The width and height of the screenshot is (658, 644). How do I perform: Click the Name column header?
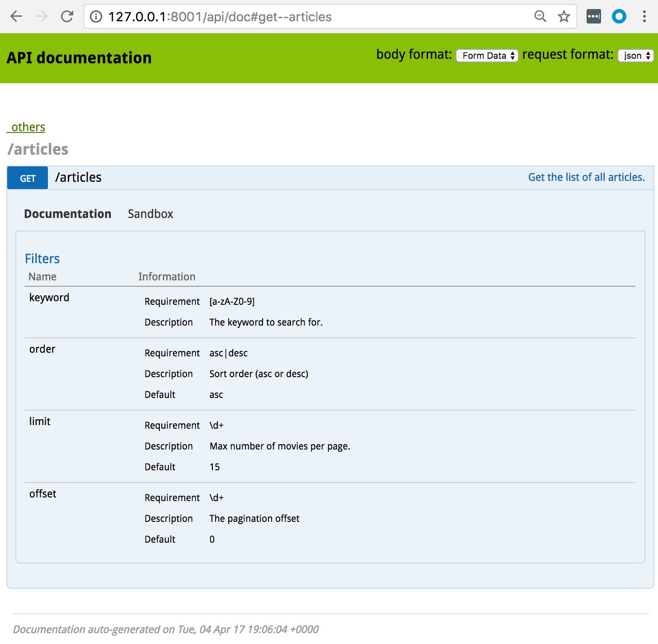coord(42,277)
